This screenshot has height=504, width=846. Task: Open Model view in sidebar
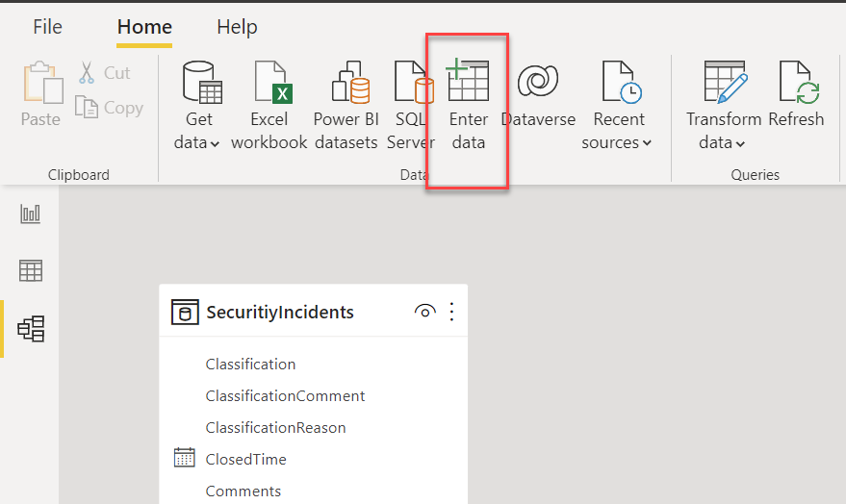pos(31,329)
